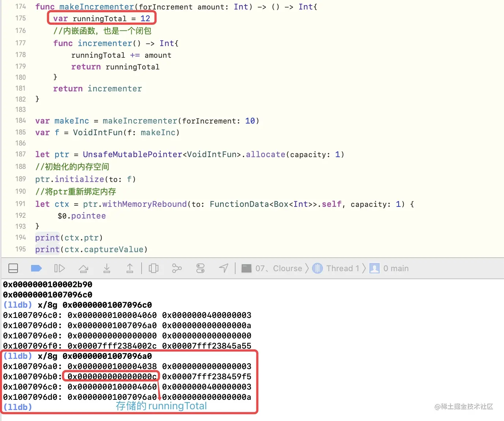The image size is (504, 421).
Task: Click 'runningTotal += amount' line
Action: [x=121, y=55]
